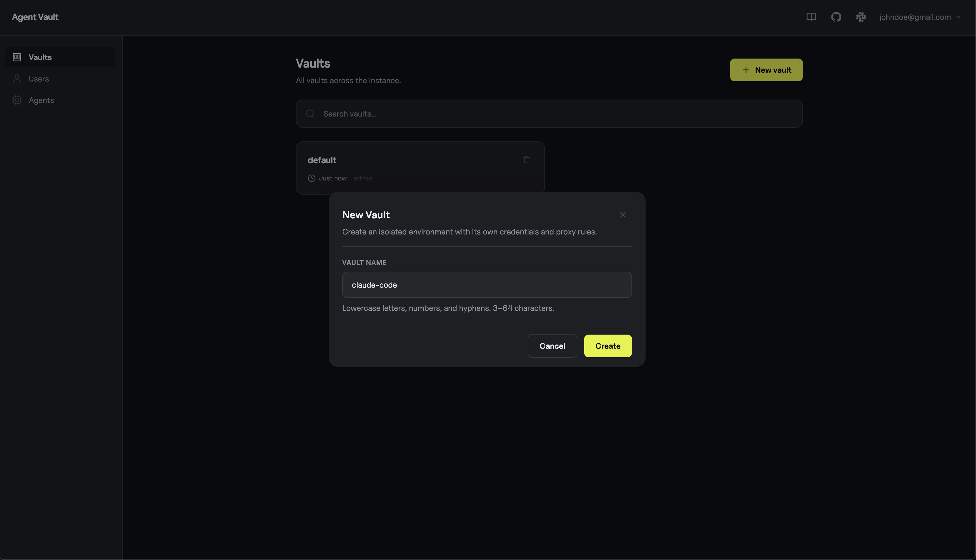Open the Slack community icon

pyautogui.click(x=861, y=17)
